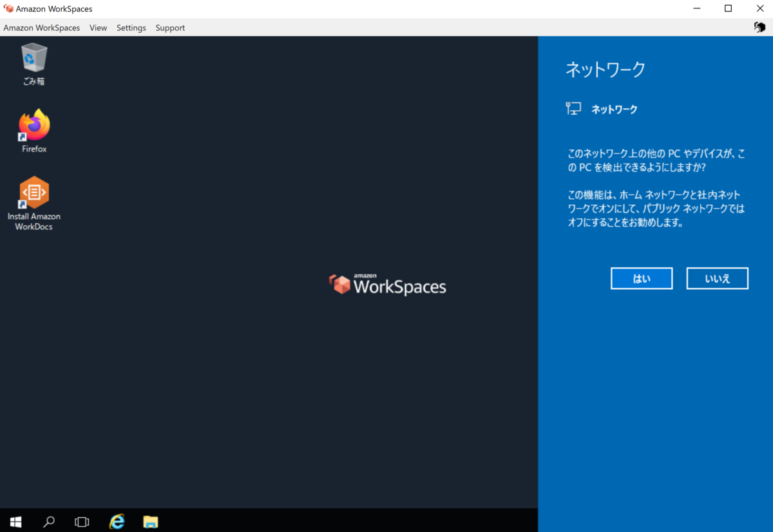
Task: Click いいえ to deny network discovery
Action: pyautogui.click(x=717, y=278)
